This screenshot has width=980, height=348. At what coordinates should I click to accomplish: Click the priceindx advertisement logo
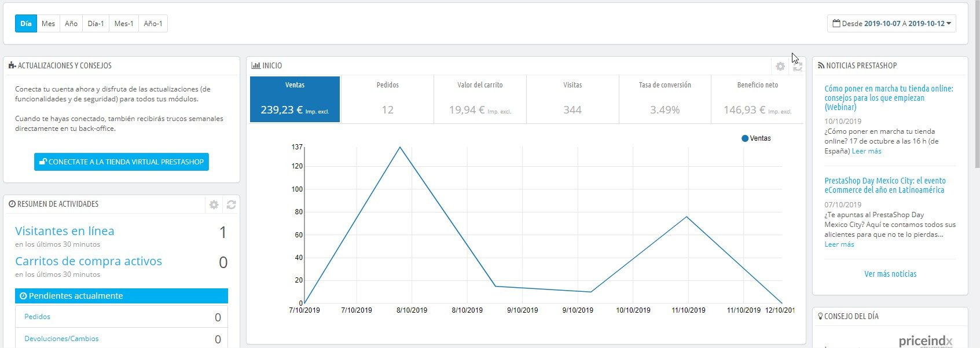point(926,340)
